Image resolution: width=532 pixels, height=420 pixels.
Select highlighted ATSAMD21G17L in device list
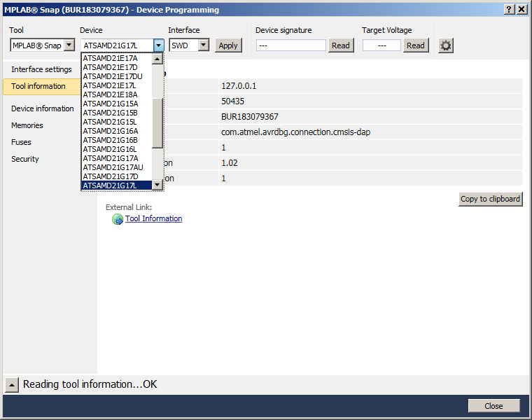click(x=117, y=186)
